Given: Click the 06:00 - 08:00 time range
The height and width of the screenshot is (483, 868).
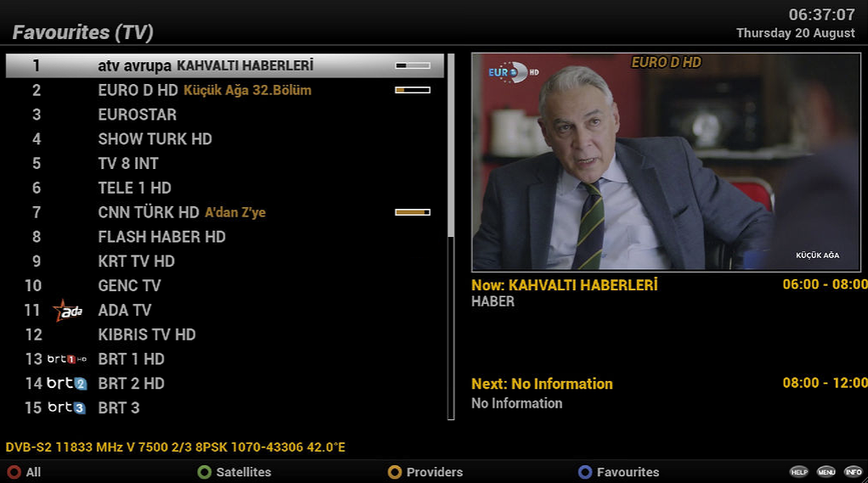Looking at the screenshot, I should (x=825, y=284).
